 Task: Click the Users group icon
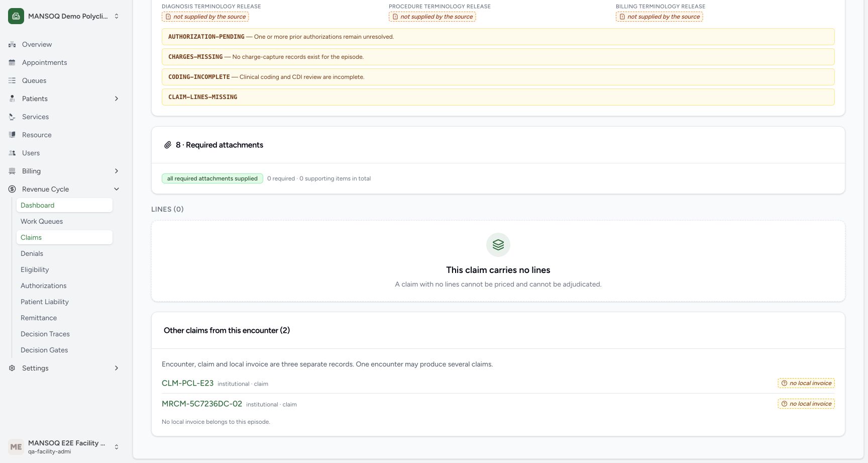coord(12,153)
